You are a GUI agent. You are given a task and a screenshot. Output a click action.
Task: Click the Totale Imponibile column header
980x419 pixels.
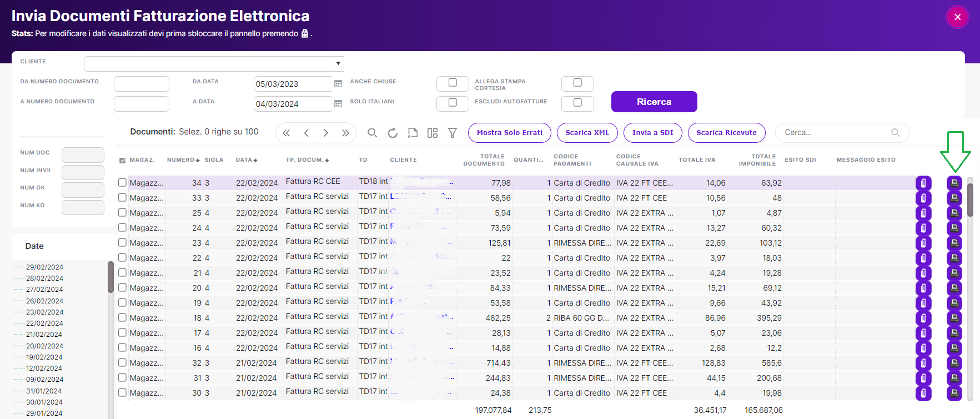pyautogui.click(x=757, y=160)
